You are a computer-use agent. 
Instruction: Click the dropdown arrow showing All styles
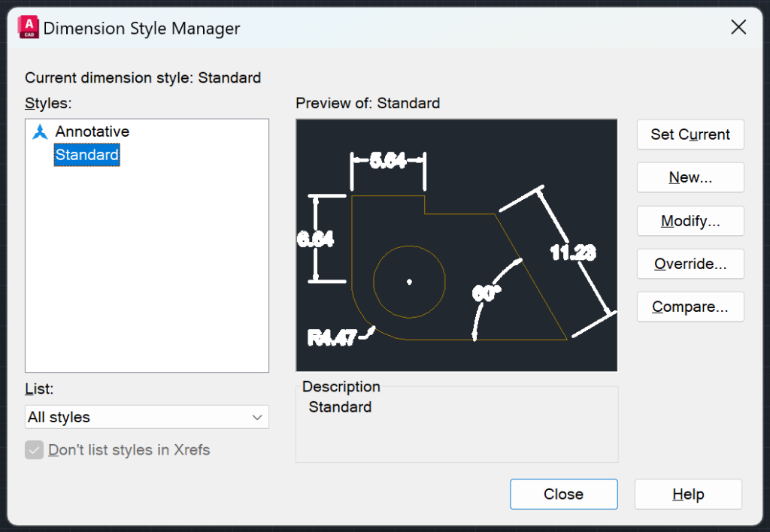pyautogui.click(x=259, y=417)
